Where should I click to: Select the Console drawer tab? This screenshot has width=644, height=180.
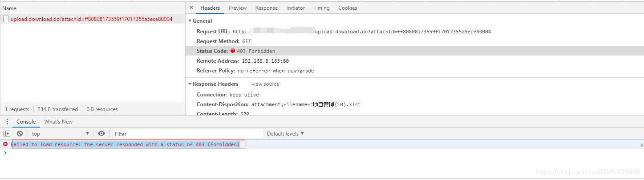tap(26, 122)
